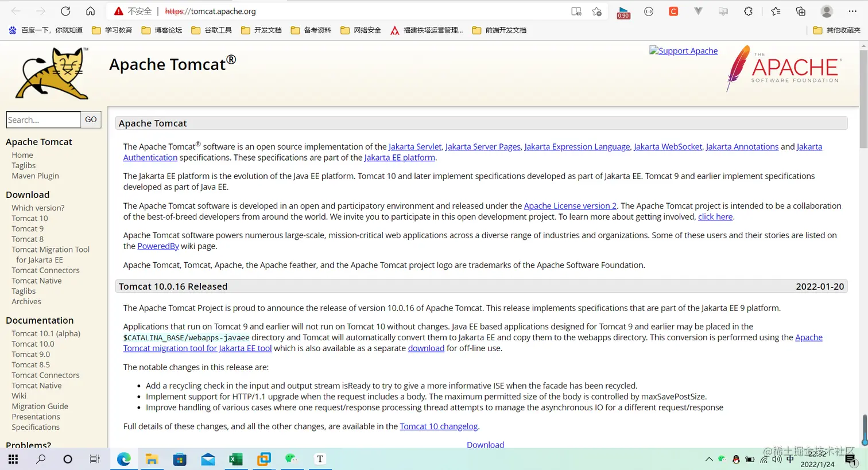Open Archives under Download

(26, 301)
